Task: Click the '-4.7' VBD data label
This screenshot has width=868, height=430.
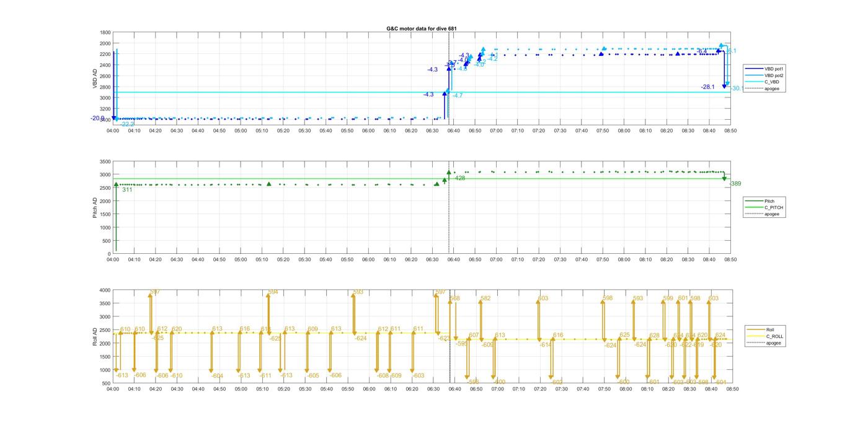Action: tap(458, 96)
